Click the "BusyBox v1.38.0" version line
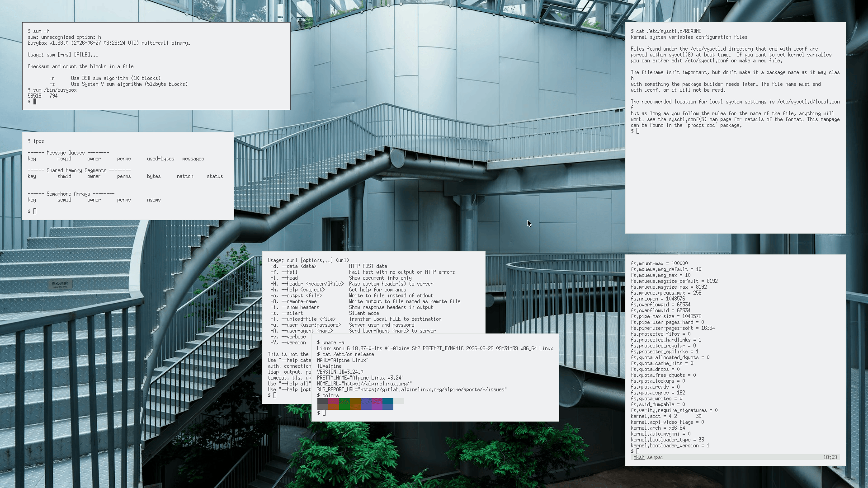 pyautogui.click(x=109, y=43)
